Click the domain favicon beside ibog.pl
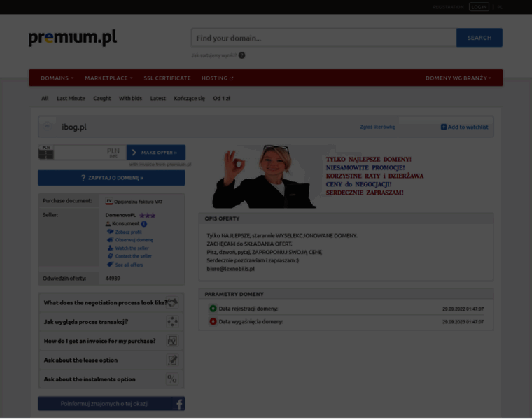The image size is (532, 420). [48, 127]
